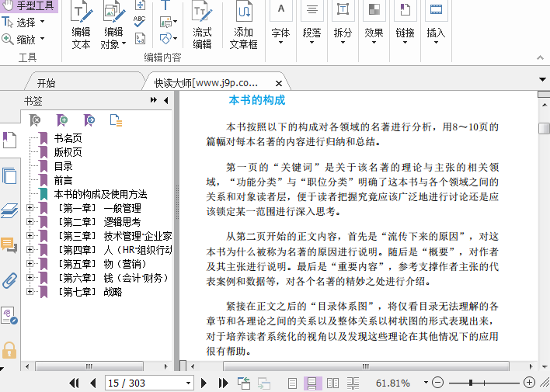
Task: Open the Layers sidebar panel
Action: (x=9, y=210)
